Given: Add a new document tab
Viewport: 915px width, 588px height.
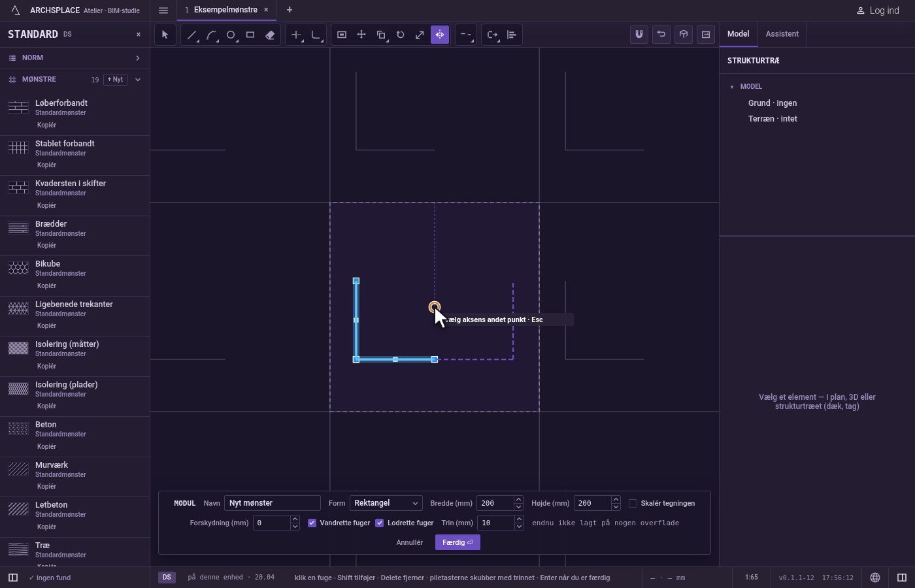Looking at the screenshot, I should (x=290, y=10).
